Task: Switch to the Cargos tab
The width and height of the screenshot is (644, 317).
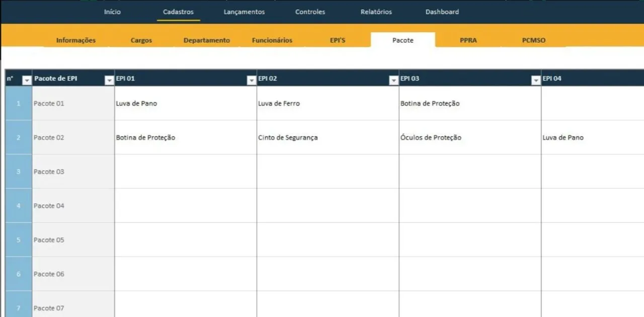Action: tap(141, 40)
